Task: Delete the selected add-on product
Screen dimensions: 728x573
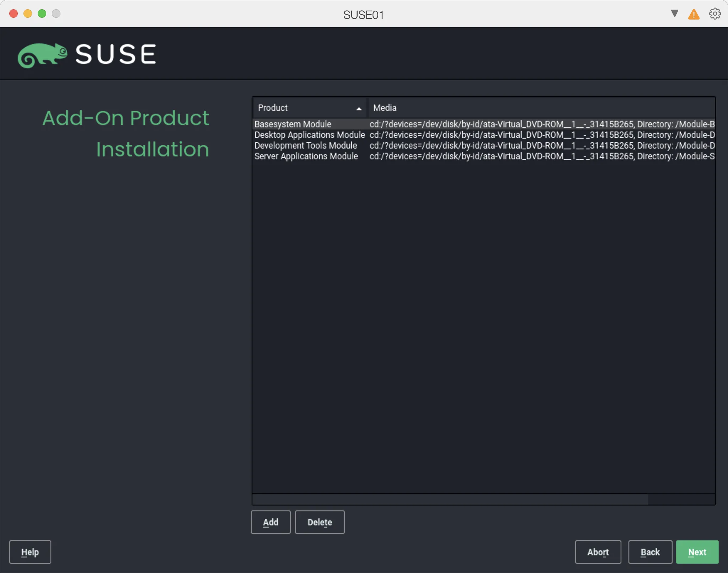Action: 319,522
